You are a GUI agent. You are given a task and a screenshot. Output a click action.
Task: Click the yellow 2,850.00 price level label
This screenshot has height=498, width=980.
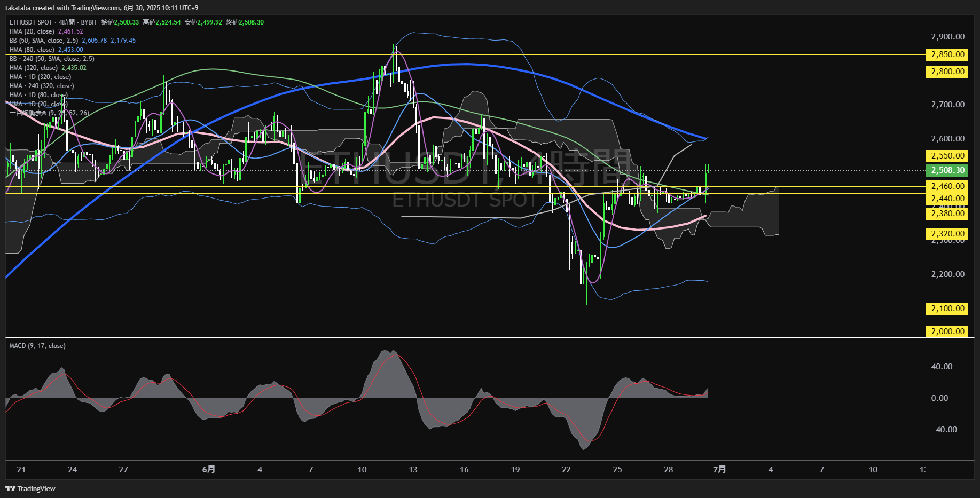[x=947, y=54]
